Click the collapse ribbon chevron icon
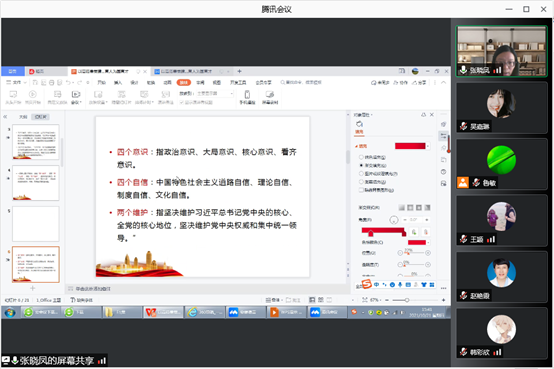The width and height of the screenshot is (554, 369). [x=443, y=82]
